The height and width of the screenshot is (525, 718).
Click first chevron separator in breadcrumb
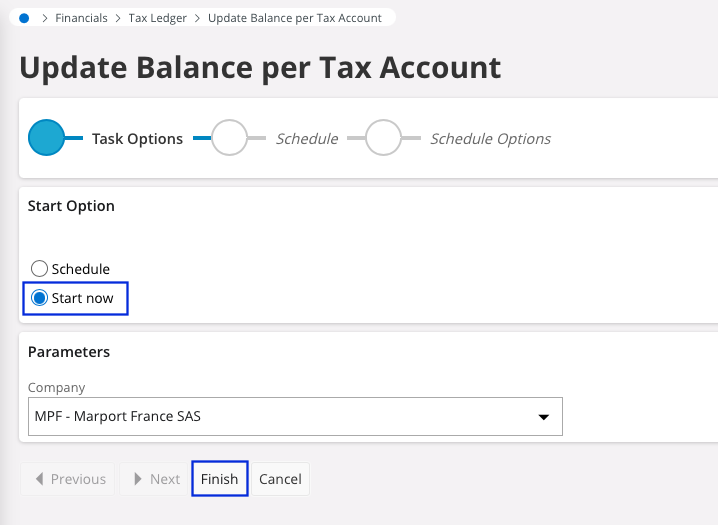click(45, 18)
